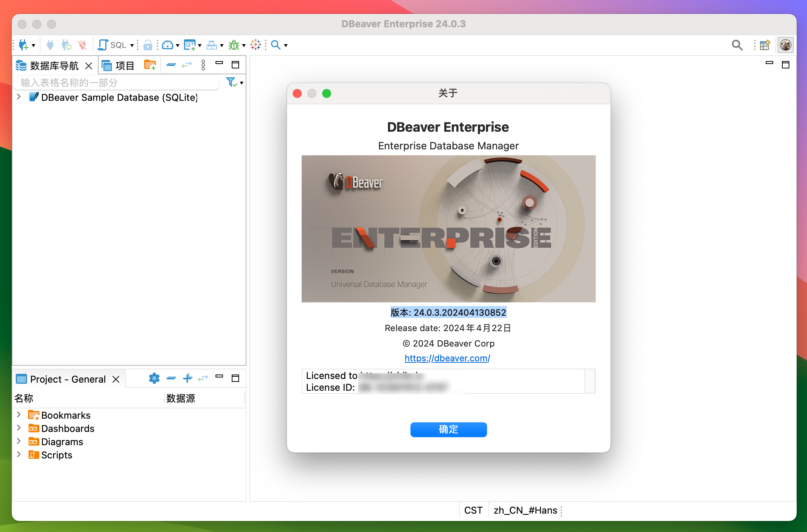
Task: Click the orange new folder icon
Action: [150, 65]
